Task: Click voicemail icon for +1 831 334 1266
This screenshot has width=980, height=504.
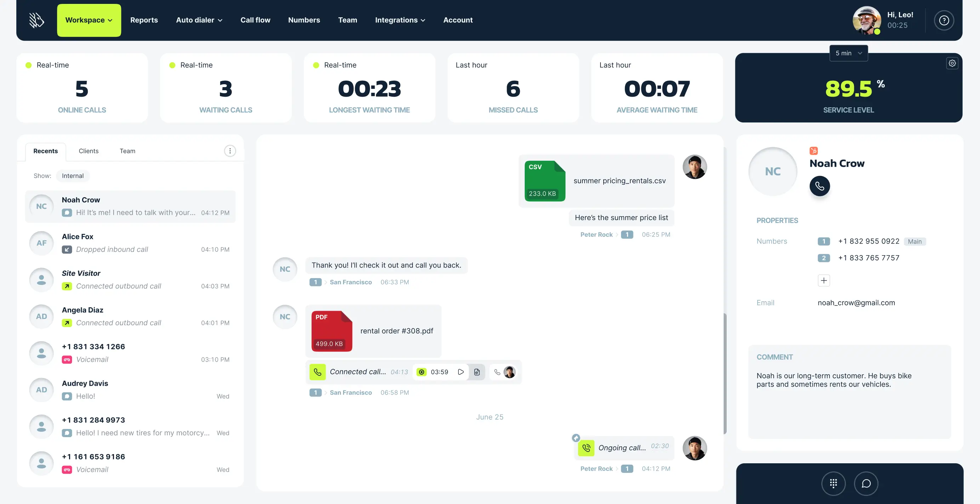Action: pos(67,360)
